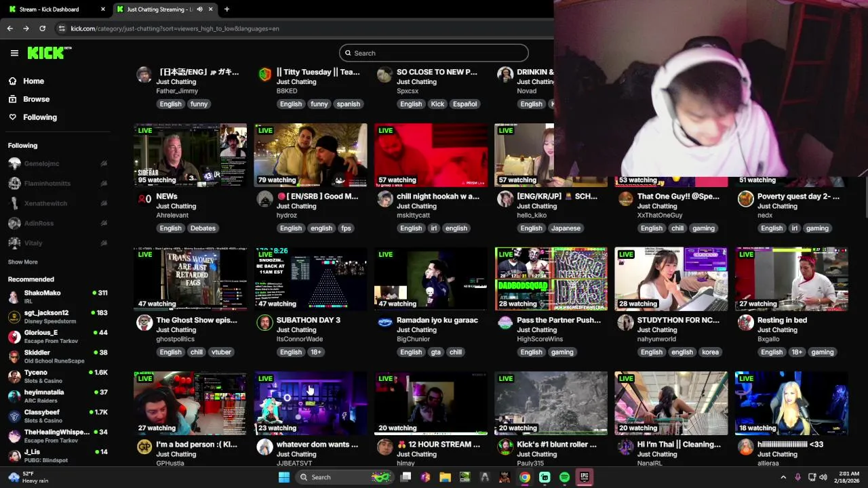Open XxThatOneGuy channel avatar
Viewport: 868px width, 488px height.
click(x=625, y=199)
